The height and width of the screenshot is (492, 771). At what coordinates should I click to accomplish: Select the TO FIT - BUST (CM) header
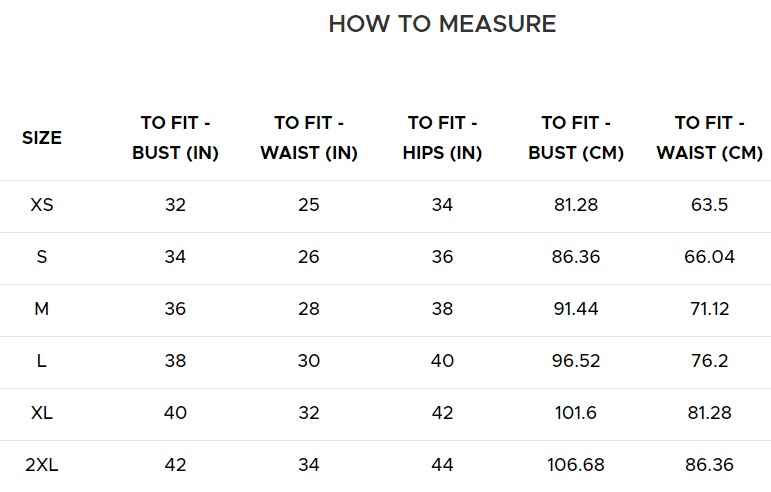click(x=575, y=138)
